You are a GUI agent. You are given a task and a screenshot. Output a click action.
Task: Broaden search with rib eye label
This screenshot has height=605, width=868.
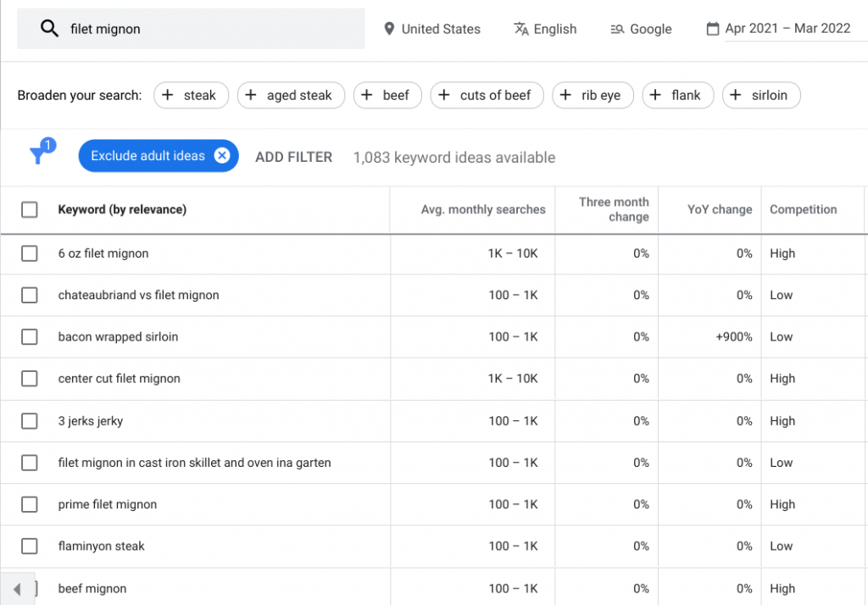click(601, 95)
